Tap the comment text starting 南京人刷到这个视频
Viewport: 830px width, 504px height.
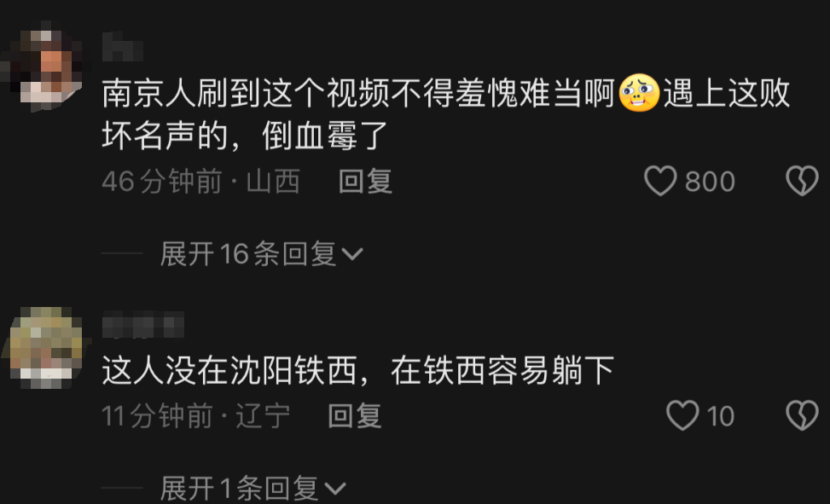point(445,114)
